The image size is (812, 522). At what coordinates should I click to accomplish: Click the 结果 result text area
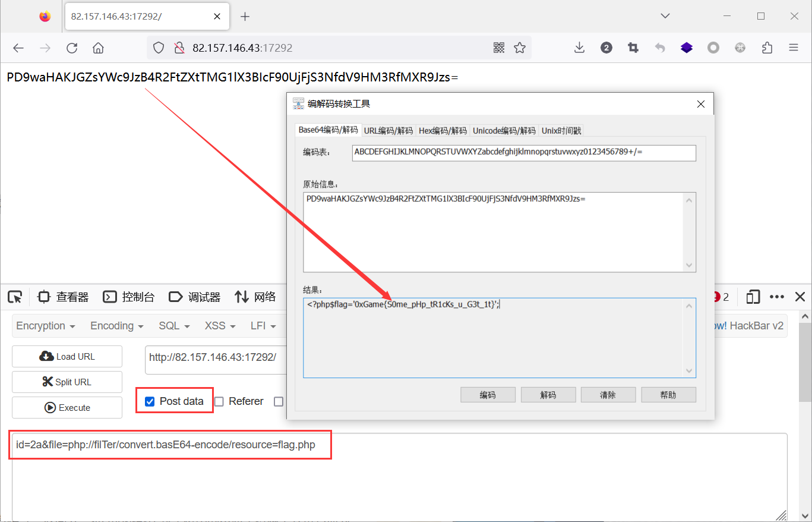(x=499, y=338)
